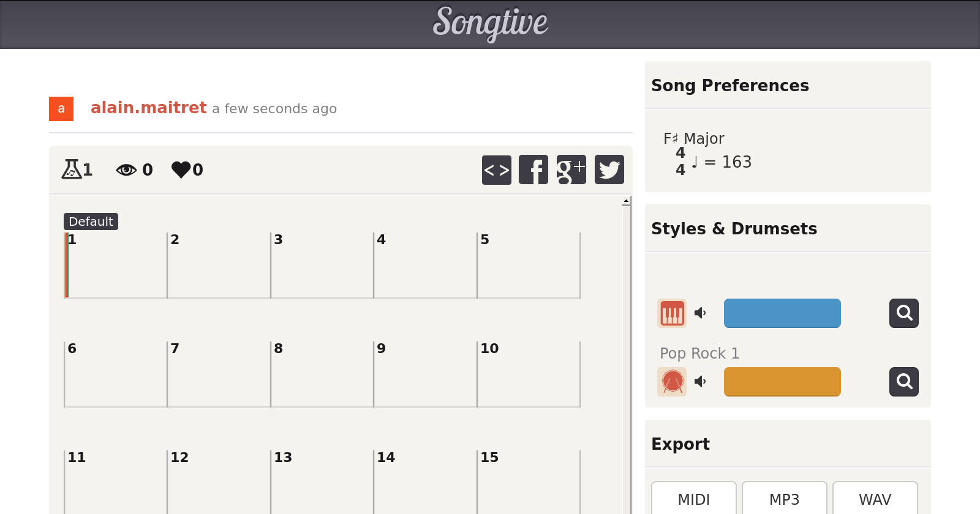Click the views eye icon

(126, 169)
